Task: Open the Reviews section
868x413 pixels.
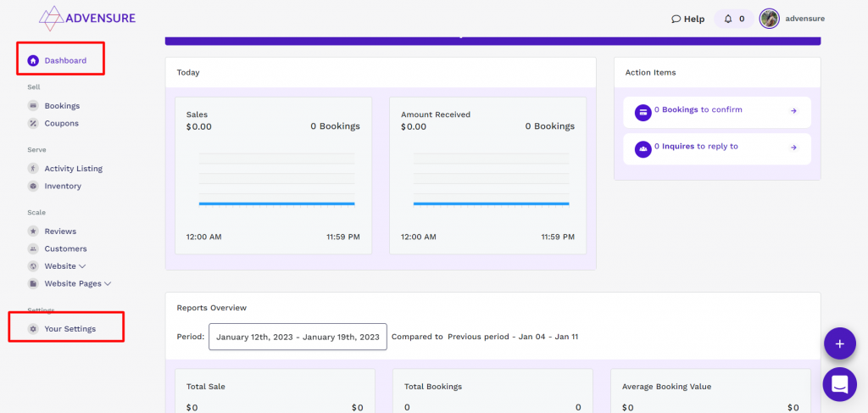Action: point(60,232)
